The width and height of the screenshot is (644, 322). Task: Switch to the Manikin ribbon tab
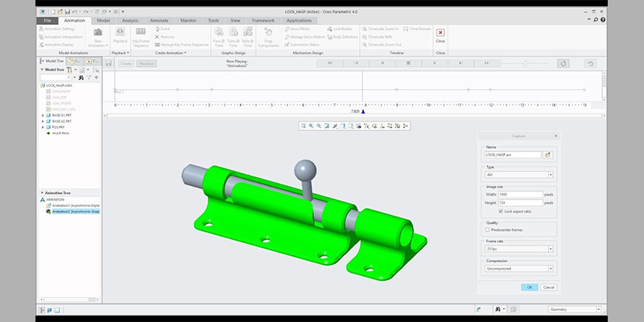[188, 20]
